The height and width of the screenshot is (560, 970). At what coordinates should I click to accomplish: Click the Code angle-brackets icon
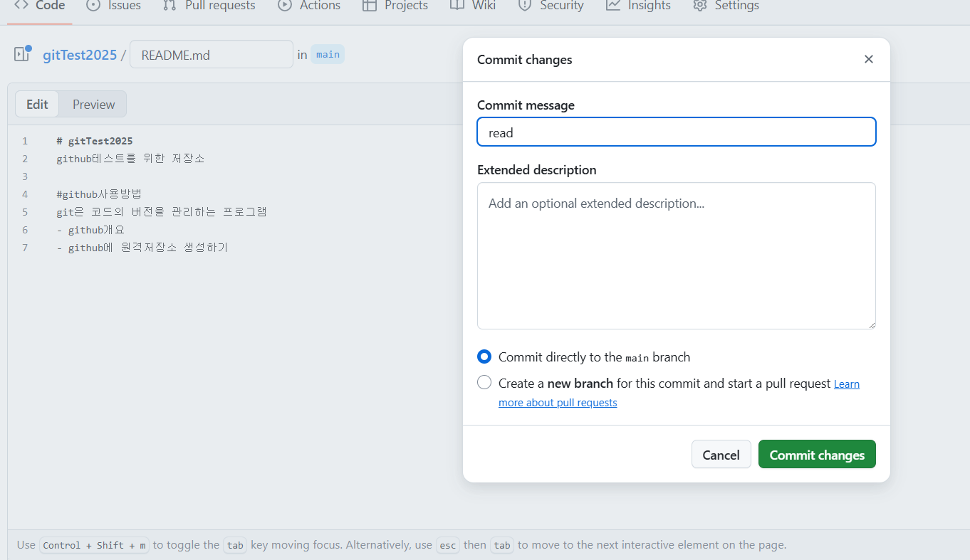(x=21, y=6)
